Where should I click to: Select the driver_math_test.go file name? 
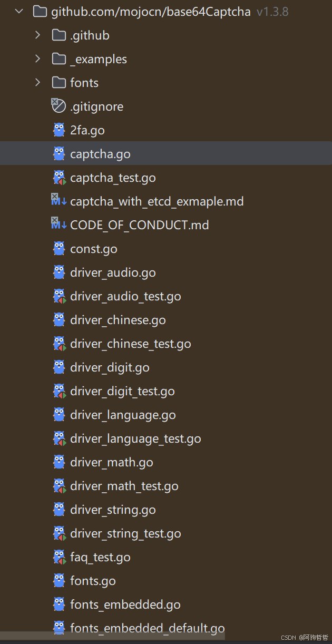point(124,486)
